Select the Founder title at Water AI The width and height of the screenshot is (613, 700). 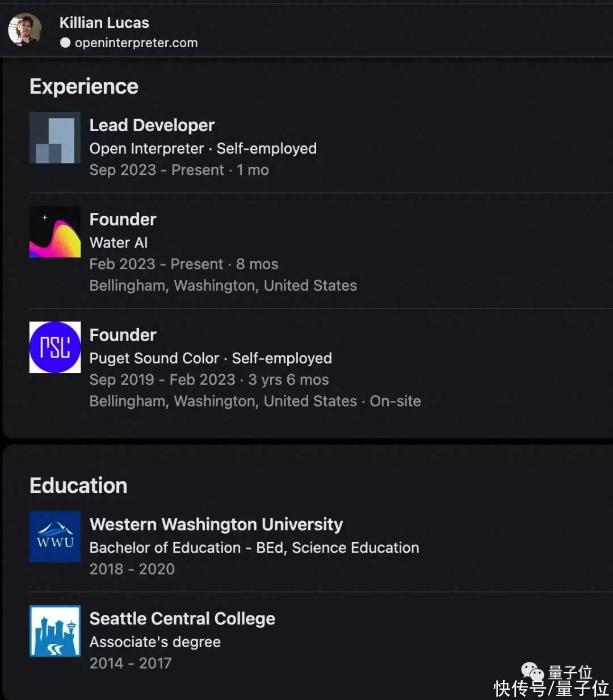(123, 219)
